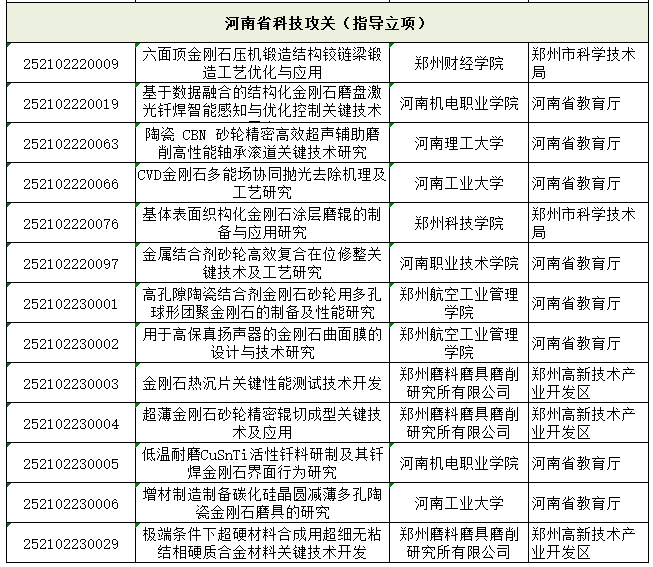Select project number 252102220076
The image size is (653, 567).
pyautogui.click(x=71, y=224)
